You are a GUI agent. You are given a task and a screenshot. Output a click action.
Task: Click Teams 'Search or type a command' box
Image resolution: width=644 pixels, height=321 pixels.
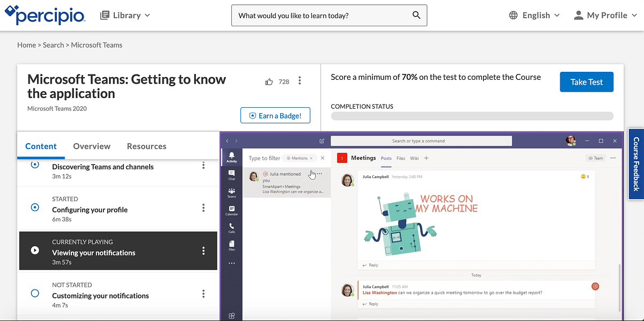click(421, 141)
